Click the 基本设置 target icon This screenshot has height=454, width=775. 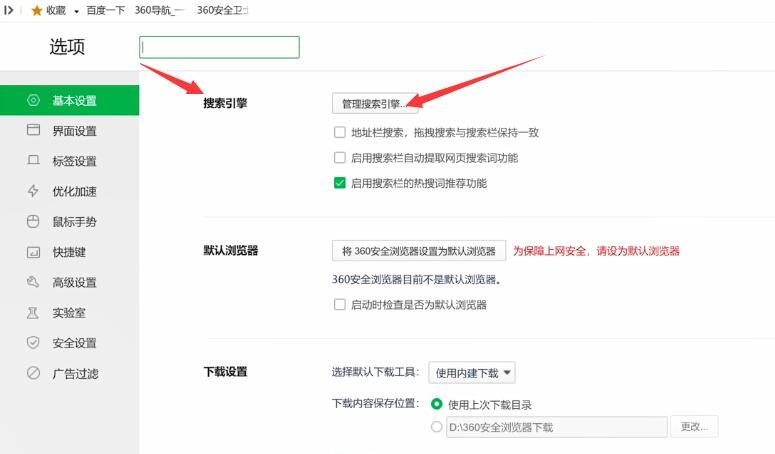point(33,100)
